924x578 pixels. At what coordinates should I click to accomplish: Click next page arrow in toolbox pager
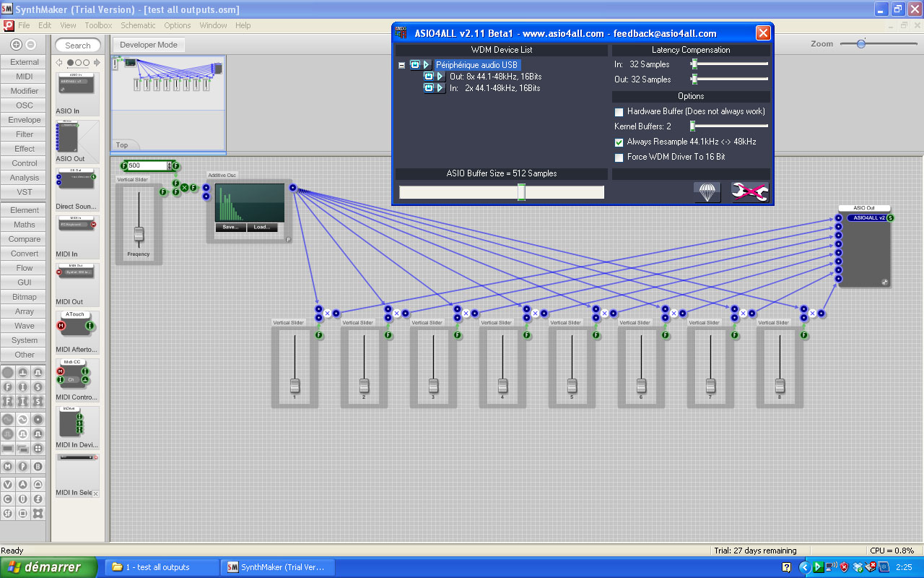click(97, 63)
